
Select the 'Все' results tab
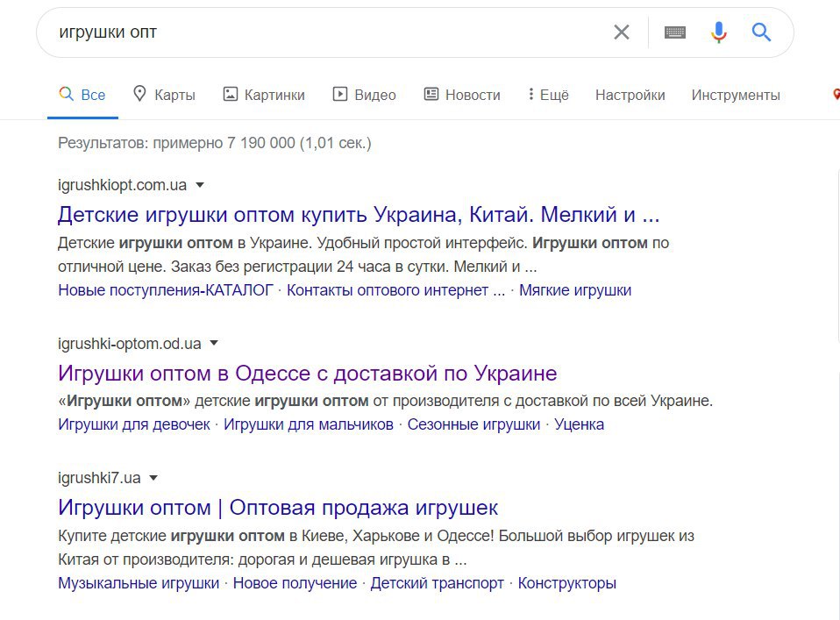82,95
